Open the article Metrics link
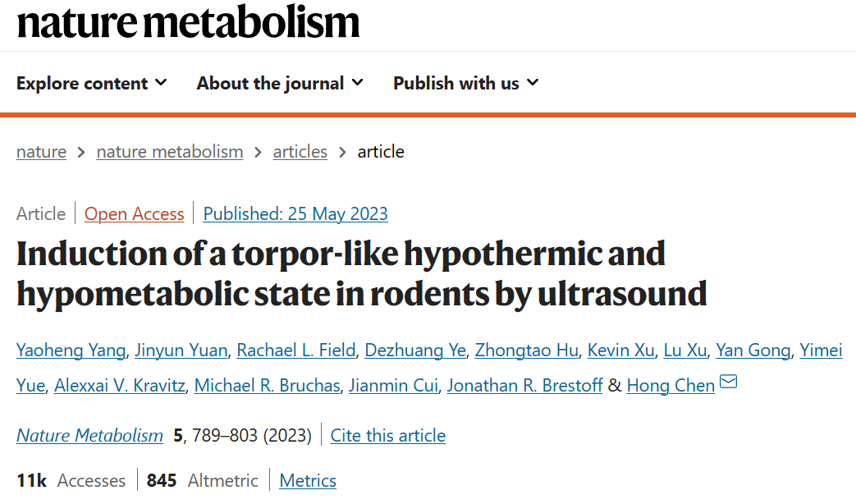This screenshot has height=504, width=856. tap(308, 481)
